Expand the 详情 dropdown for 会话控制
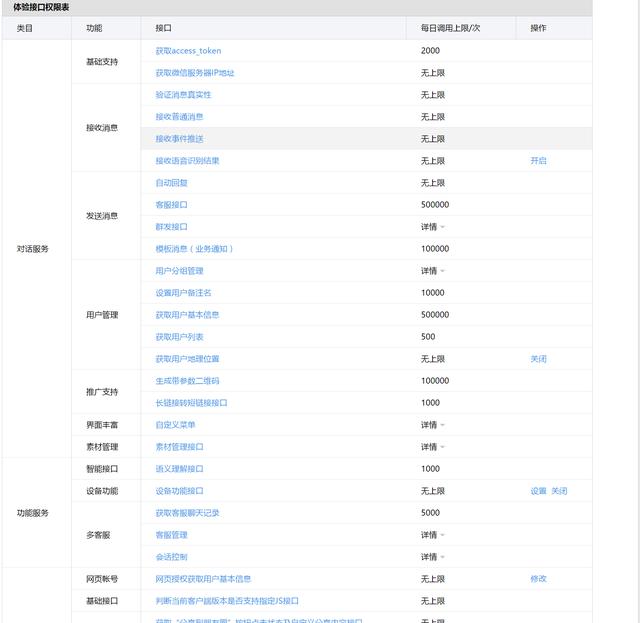Viewport: 640px width, 623px height. 433,557
